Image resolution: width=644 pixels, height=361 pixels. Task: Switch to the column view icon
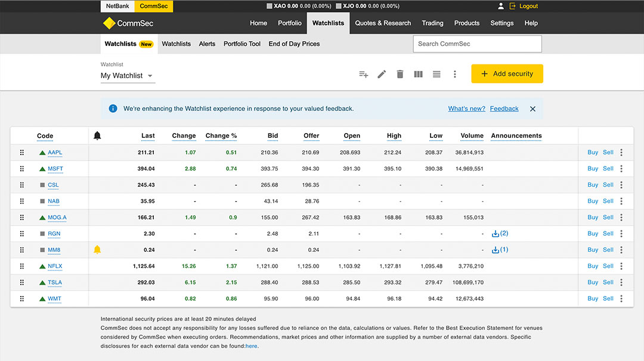point(418,74)
